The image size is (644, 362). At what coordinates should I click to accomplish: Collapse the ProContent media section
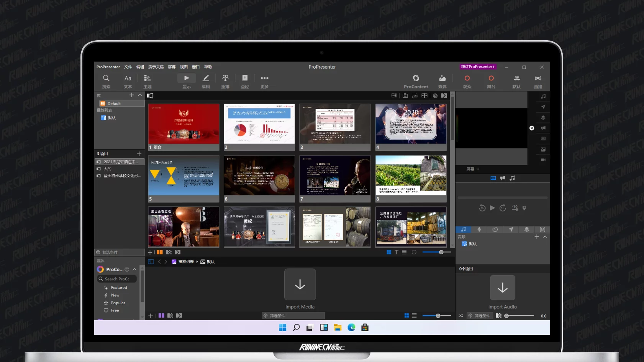pyautogui.click(x=134, y=269)
